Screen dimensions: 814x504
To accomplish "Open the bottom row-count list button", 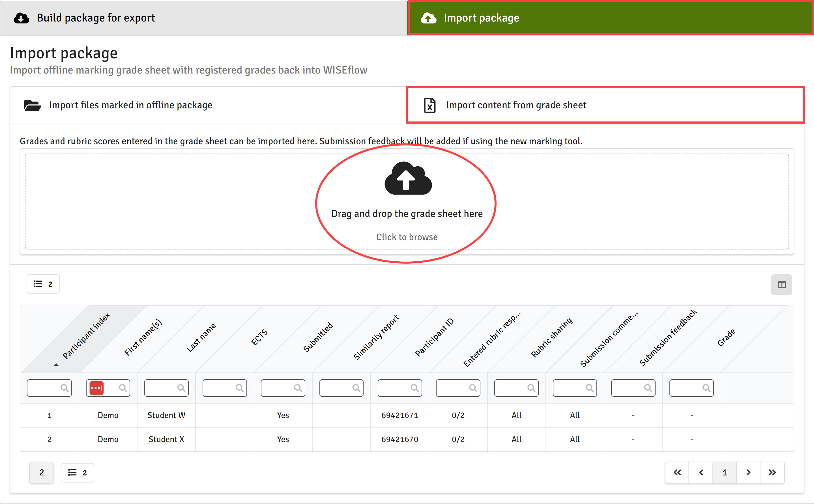I will [x=77, y=473].
